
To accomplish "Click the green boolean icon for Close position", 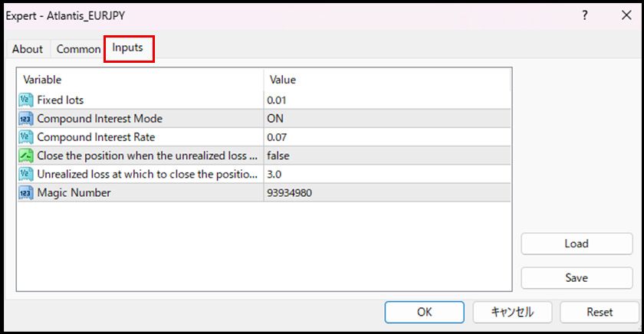I will click(25, 156).
